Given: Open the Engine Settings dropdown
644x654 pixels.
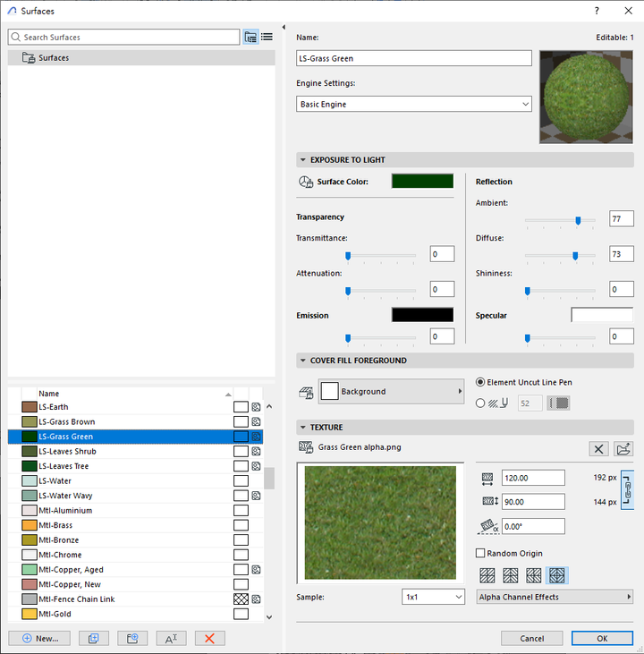Looking at the screenshot, I should point(414,104).
